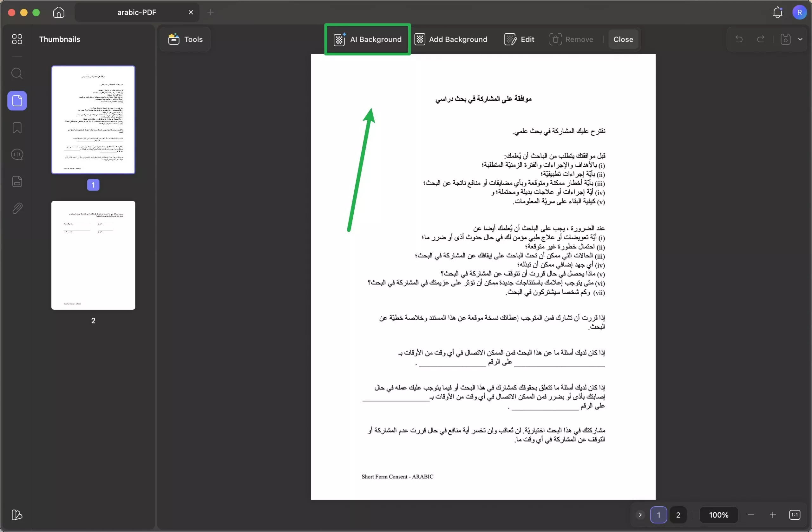Open a new tab with the plus button

coord(211,12)
